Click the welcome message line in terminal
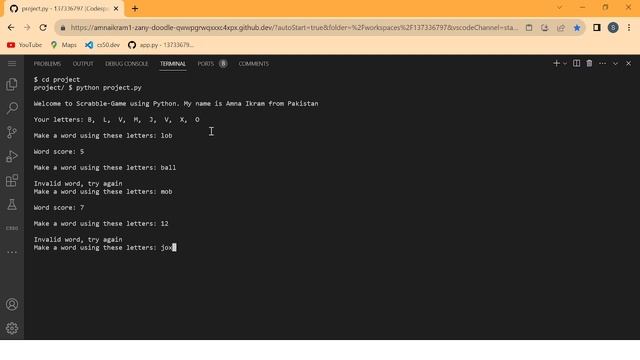 (176, 104)
